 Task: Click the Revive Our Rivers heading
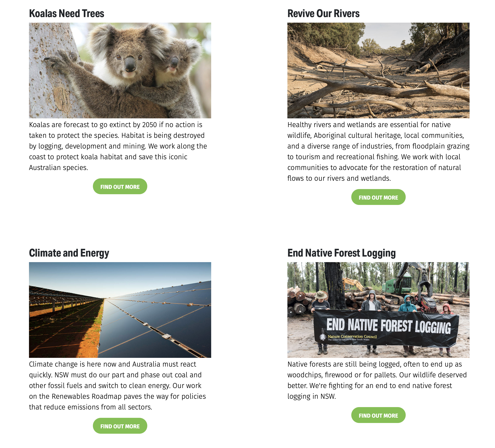pos(323,14)
